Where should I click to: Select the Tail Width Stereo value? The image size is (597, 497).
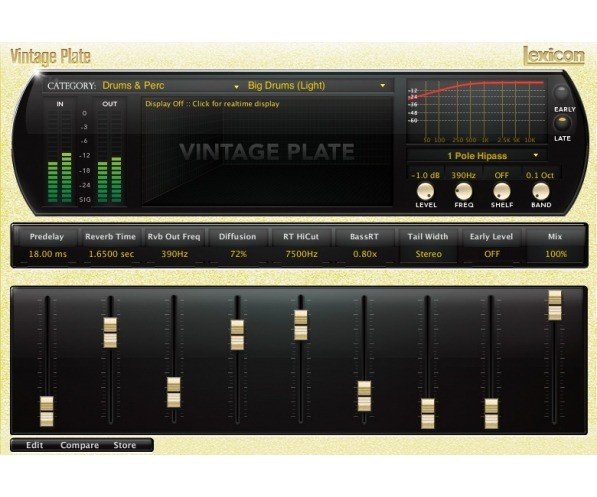coord(428,254)
